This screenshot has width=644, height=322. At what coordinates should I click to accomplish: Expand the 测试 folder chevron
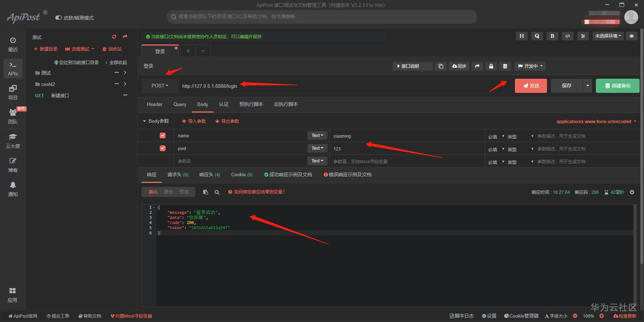125,73
